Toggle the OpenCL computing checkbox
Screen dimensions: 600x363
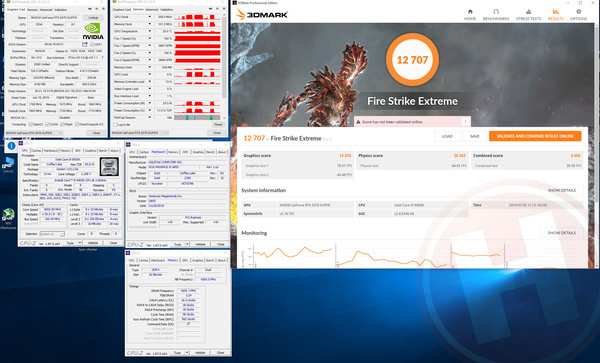pyautogui.click(x=31, y=124)
